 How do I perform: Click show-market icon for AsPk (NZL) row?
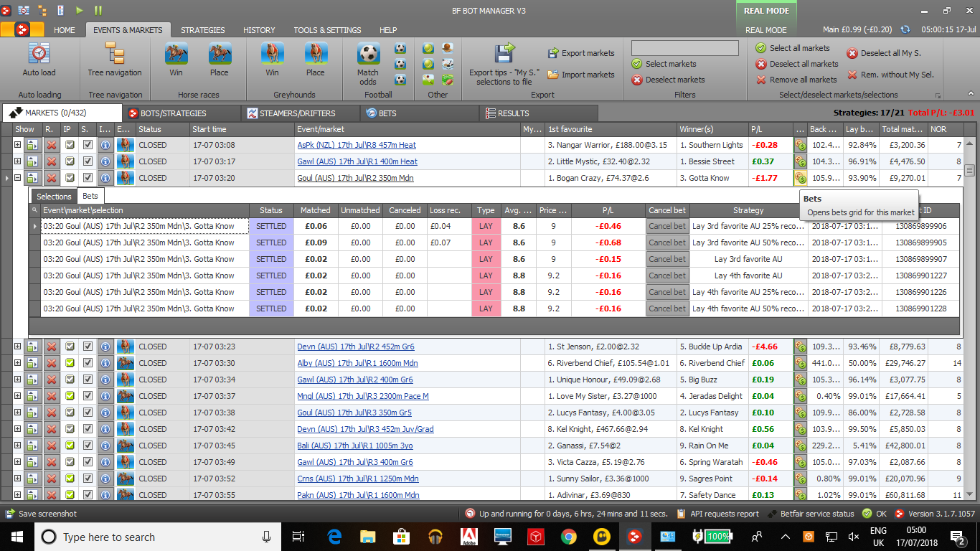[33, 145]
